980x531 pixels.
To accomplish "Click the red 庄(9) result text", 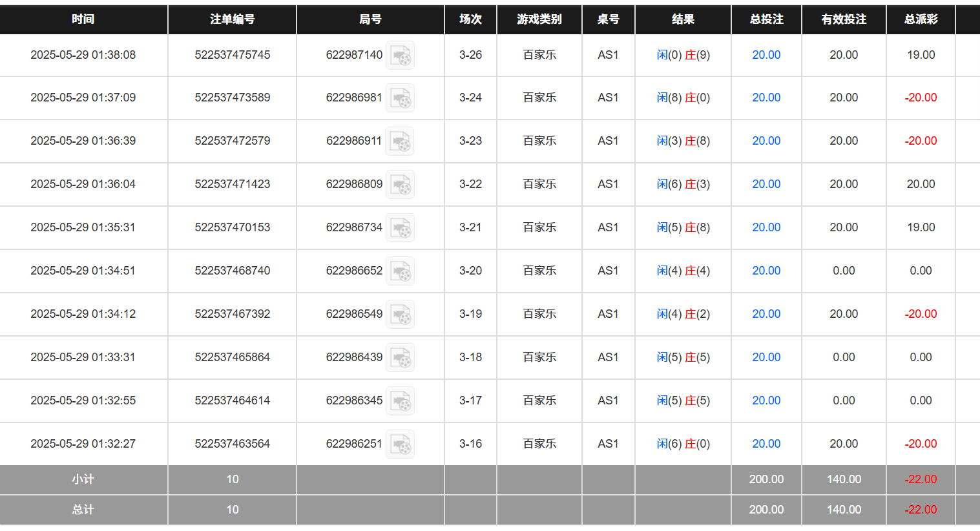I will (x=696, y=55).
